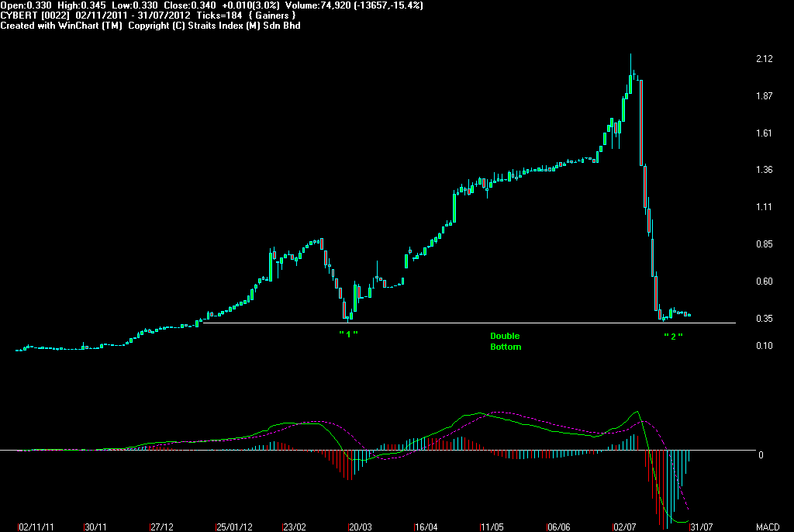Click the Open:0.330 value in header
This screenshot has width=794, height=532.
point(26,5)
